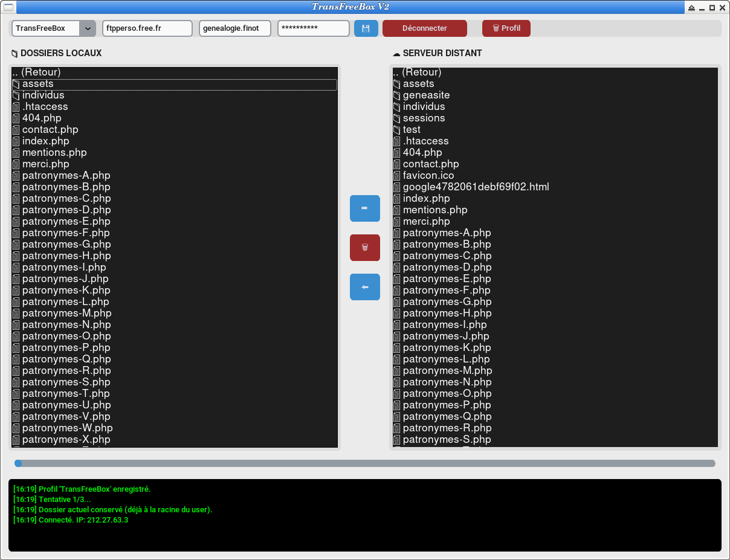This screenshot has width=730, height=560.
Task: Click the window menu icon in title bar
Action: pos(8,7)
